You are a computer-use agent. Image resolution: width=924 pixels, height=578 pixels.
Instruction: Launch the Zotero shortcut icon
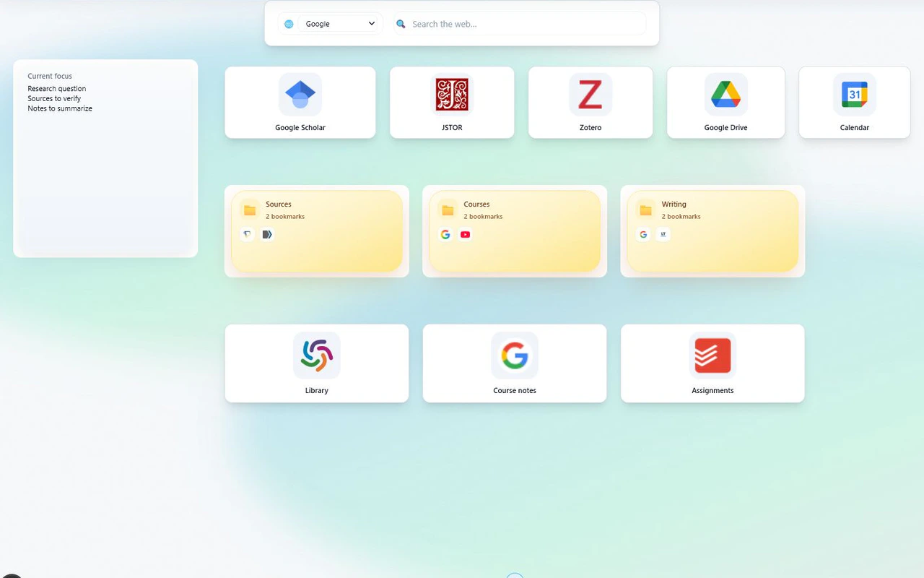590,95
